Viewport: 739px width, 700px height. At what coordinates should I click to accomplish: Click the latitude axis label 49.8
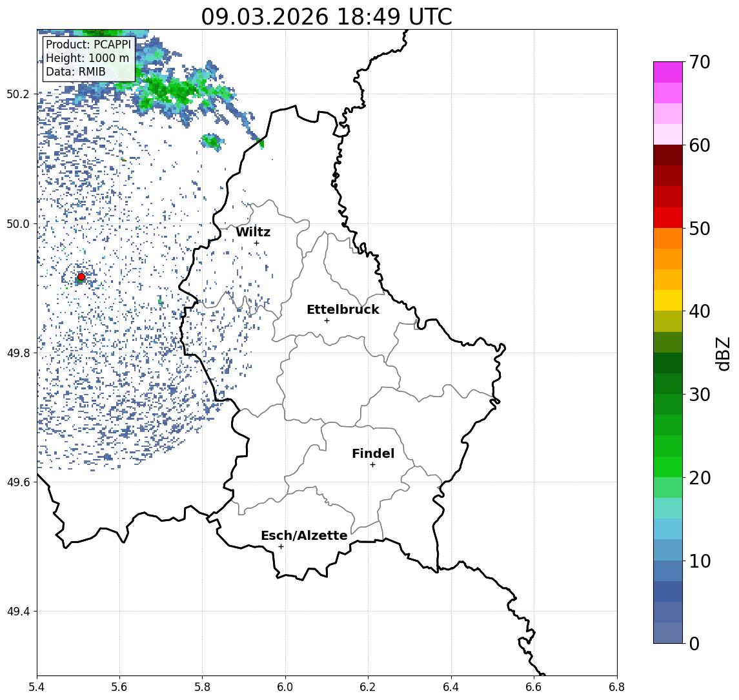(17, 353)
